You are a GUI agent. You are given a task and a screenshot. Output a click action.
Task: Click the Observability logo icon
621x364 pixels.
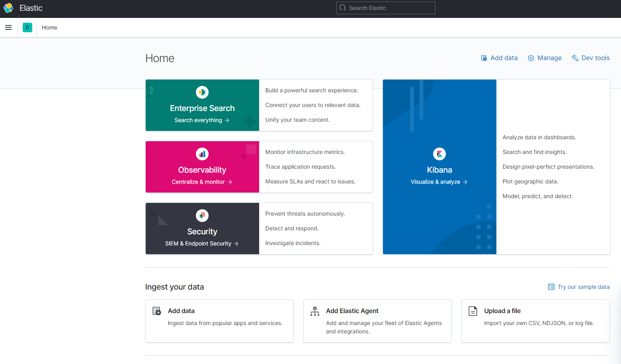[x=202, y=154]
